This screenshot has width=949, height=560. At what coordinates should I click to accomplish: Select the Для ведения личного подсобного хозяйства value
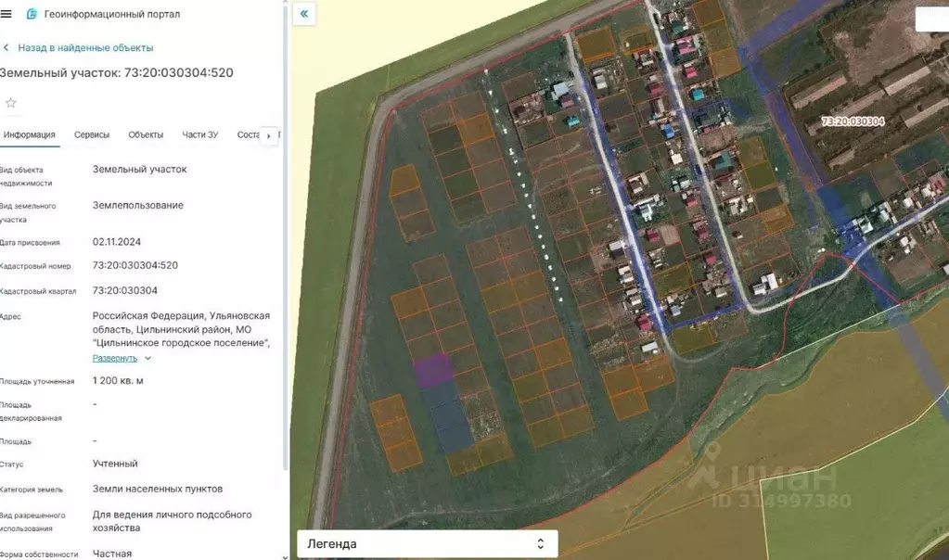[172, 521]
